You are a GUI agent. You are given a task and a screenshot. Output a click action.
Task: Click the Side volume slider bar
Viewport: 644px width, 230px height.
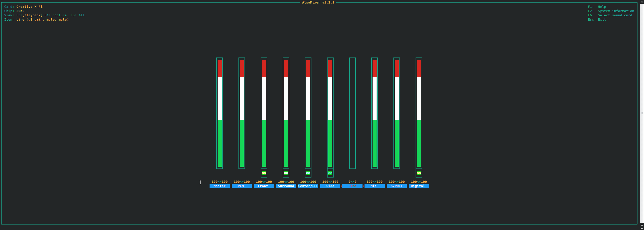coord(330,113)
